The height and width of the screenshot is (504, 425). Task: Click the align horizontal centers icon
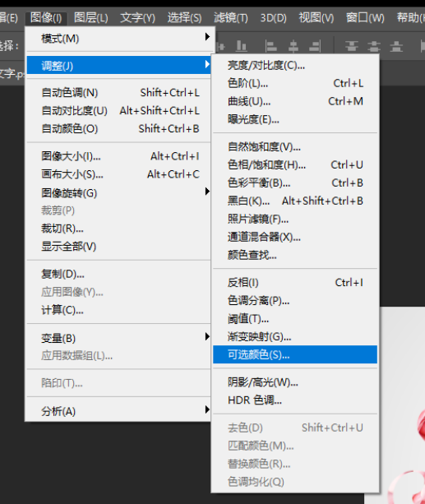click(x=293, y=46)
